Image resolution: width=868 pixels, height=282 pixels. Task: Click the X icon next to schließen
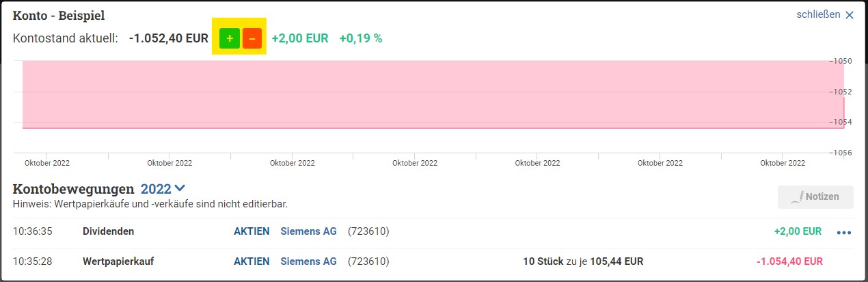tap(850, 15)
